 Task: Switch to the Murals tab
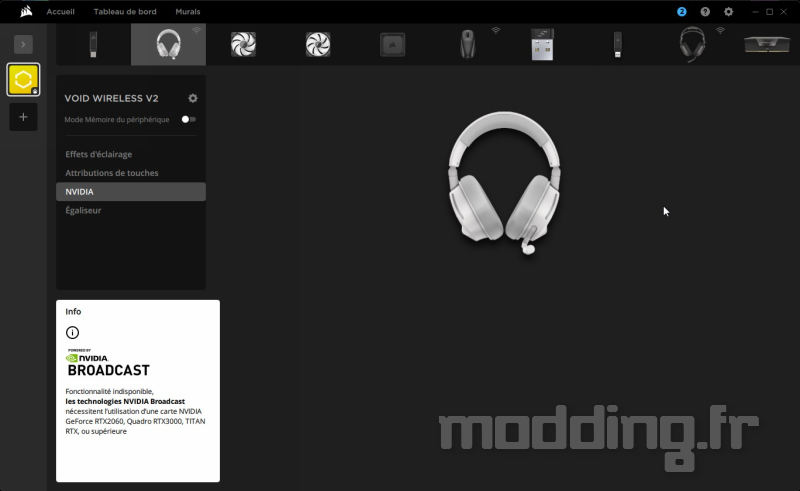(x=188, y=11)
